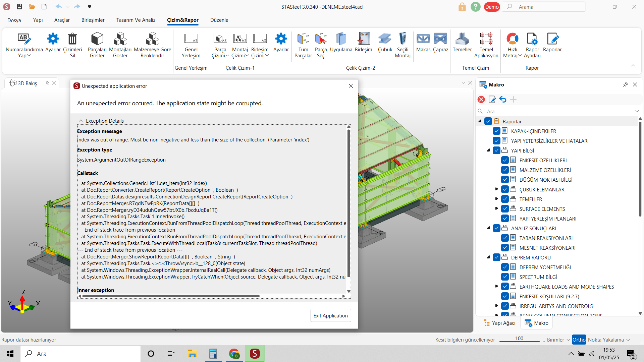
Task: Open Hızlı Metraj dropdown
Action: tap(520, 56)
